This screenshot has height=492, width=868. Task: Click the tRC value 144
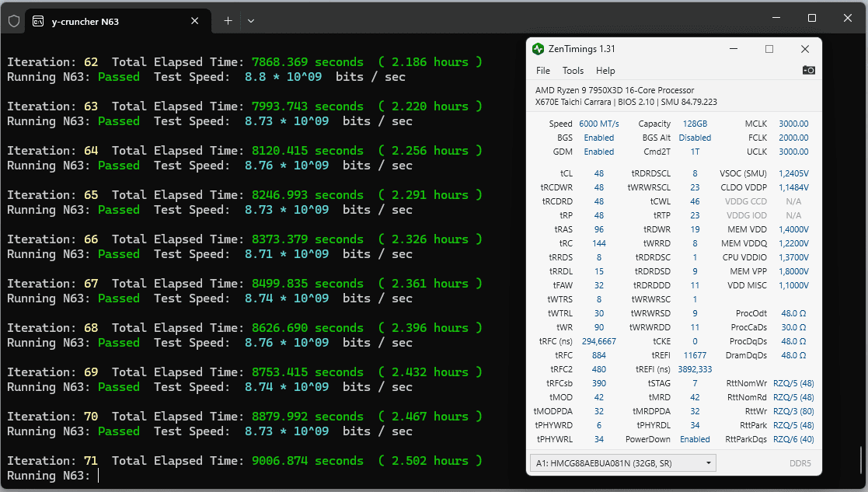599,243
